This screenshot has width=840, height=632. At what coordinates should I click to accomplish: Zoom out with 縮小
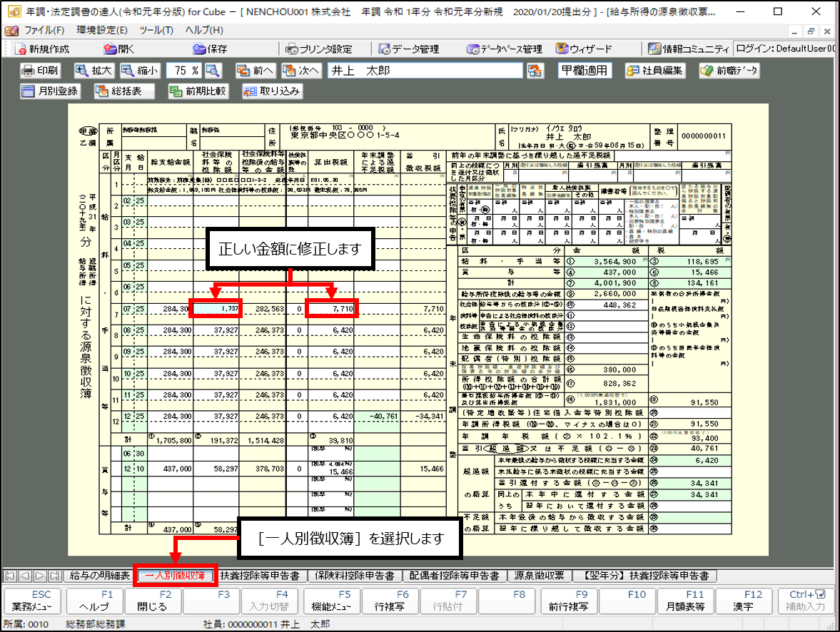click(139, 70)
